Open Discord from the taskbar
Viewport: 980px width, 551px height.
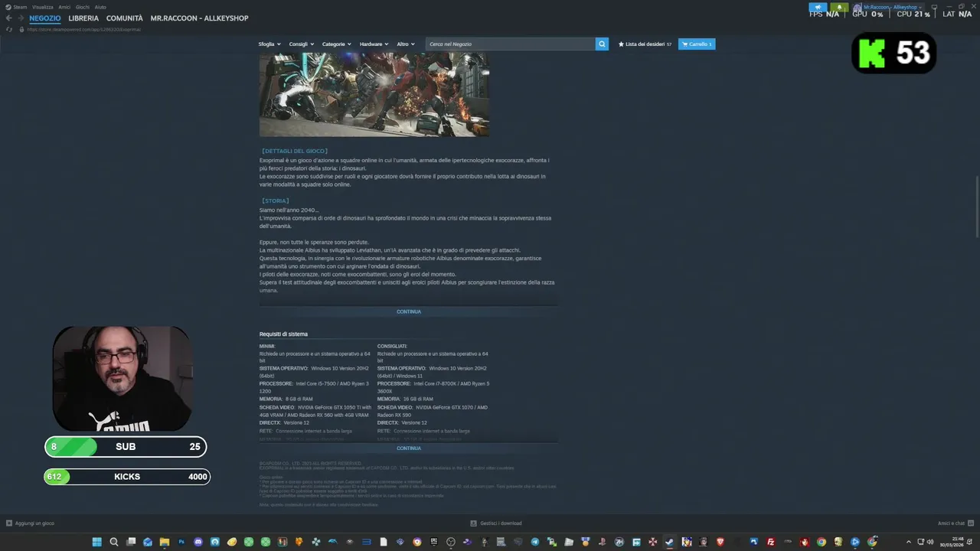[x=198, y=542]
